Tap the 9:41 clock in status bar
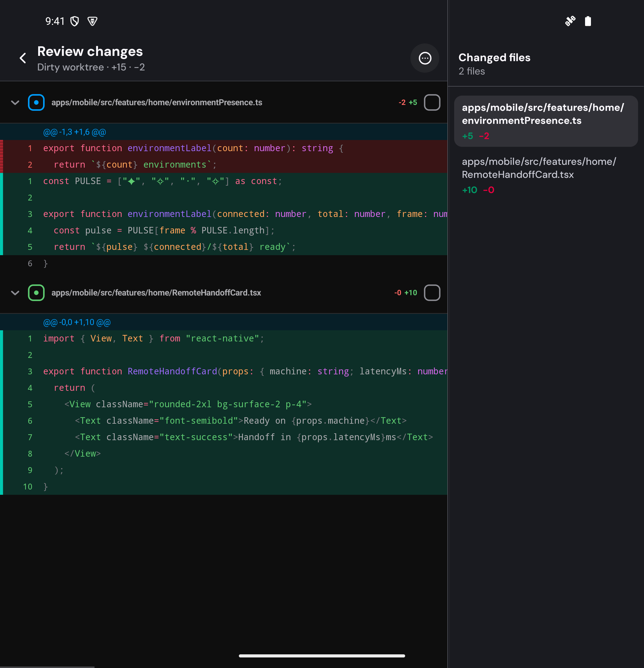This screenshot has width=644, height=668. point(55,21)
